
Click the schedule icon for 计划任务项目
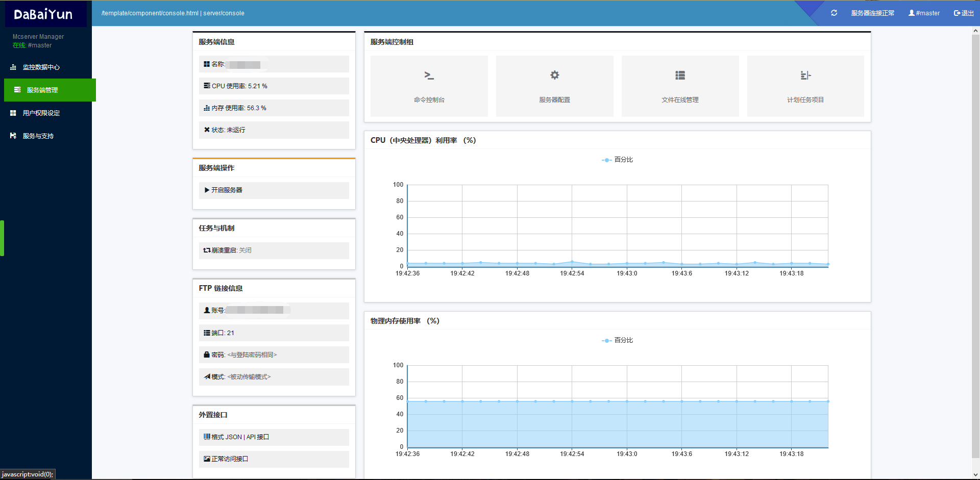coord(805,75)
